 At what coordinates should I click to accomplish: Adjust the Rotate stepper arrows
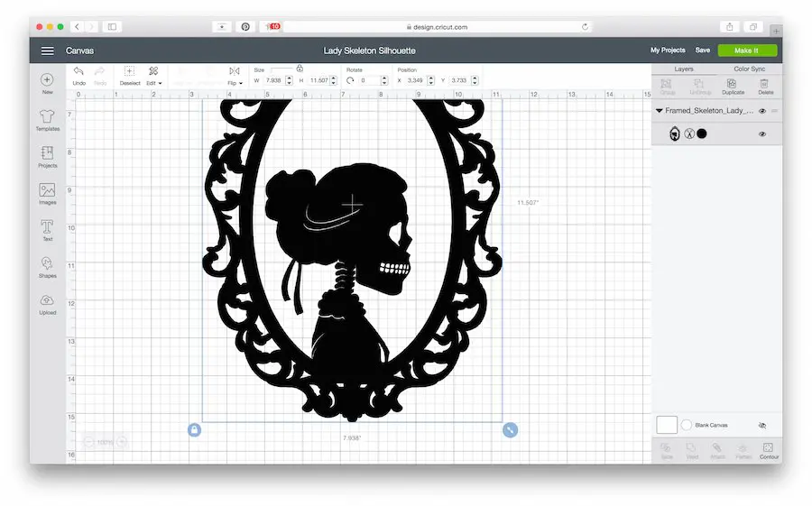pos(383,80)
